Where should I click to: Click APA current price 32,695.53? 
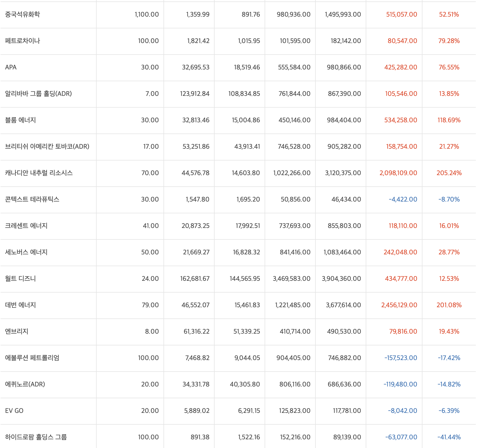[x=196, y=67]
